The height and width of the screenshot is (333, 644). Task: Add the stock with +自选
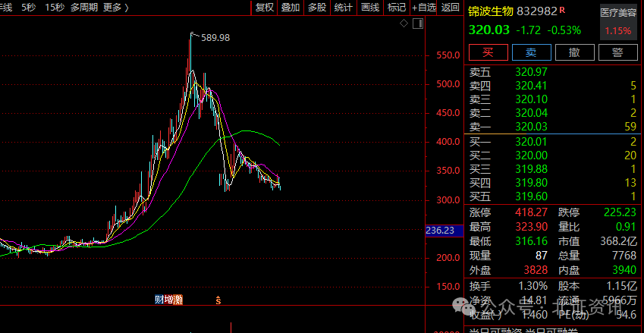coord(423,8)
